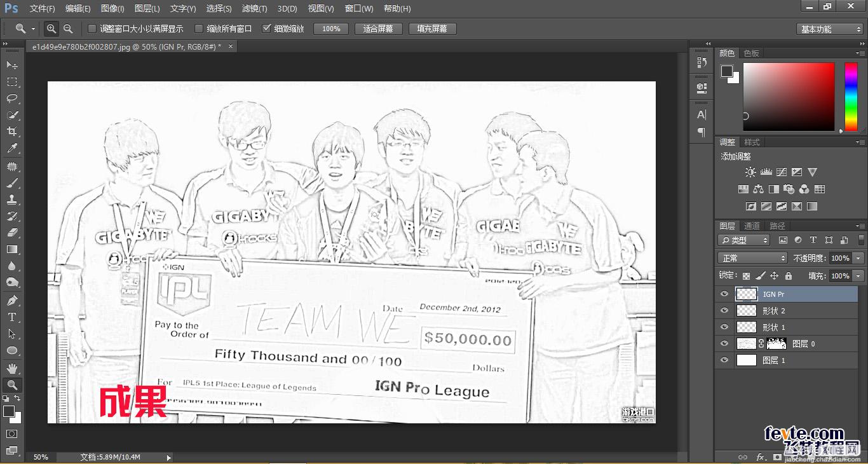This screenshot has width=868, height=464.
Task: Open the 文件(F) menu
Action: click(43, 9)
